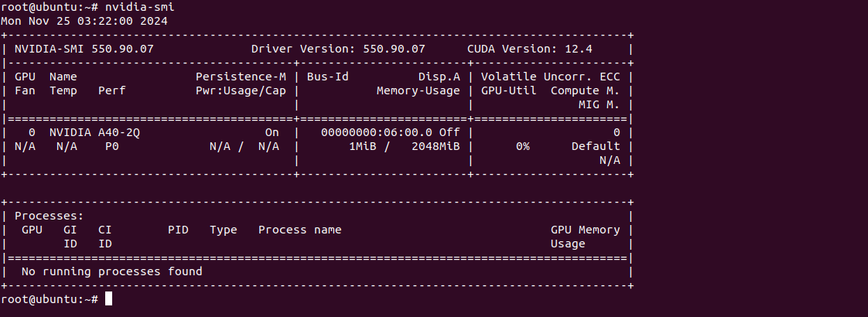Click the terminal cursor at the bottom prompt
This screenshot has height=317, width=868.
(109, 299)
